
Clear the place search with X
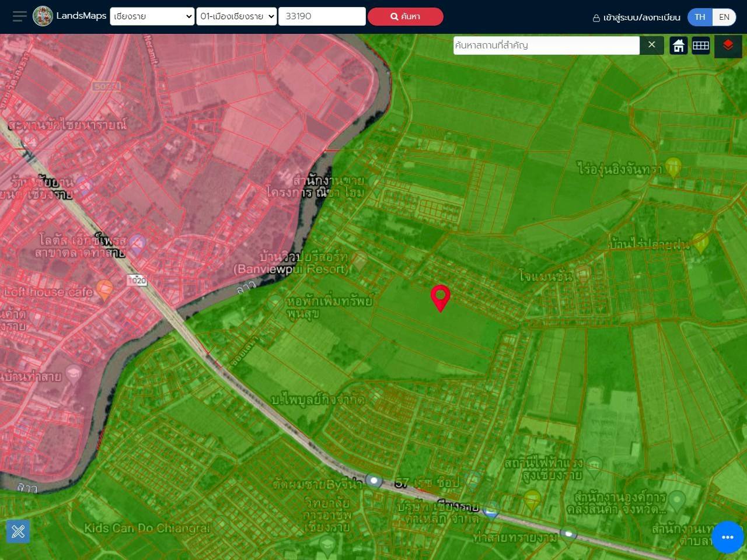click(x=651, y=45)
